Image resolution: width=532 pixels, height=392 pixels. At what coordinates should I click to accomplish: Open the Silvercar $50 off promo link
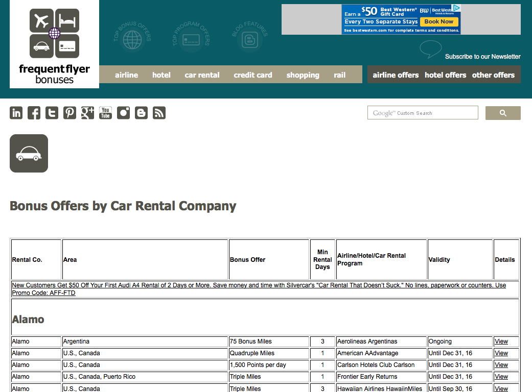259,289
